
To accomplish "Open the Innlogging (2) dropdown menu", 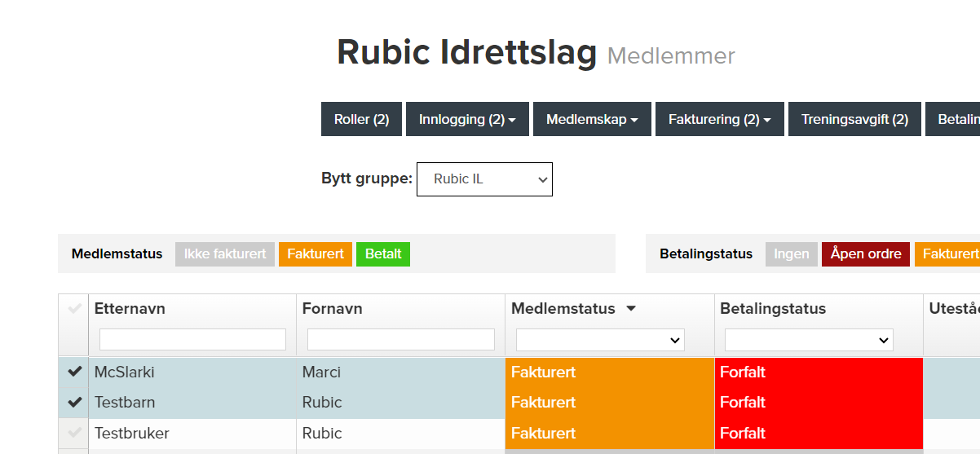I will point(467,119).
